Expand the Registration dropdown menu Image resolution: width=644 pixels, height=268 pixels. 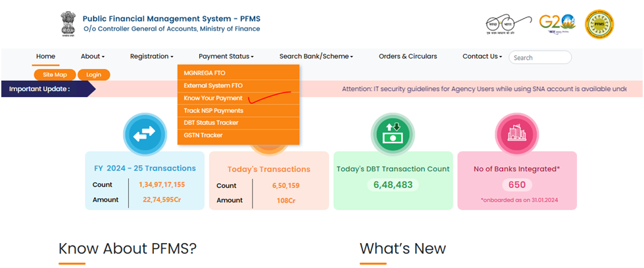151,56
